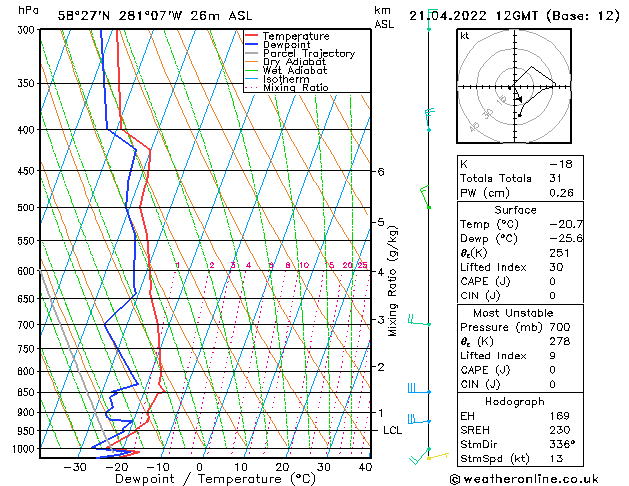Click the wind barb at 900 hPa
The width and height of the screenshot is (629, 486).
413,419
